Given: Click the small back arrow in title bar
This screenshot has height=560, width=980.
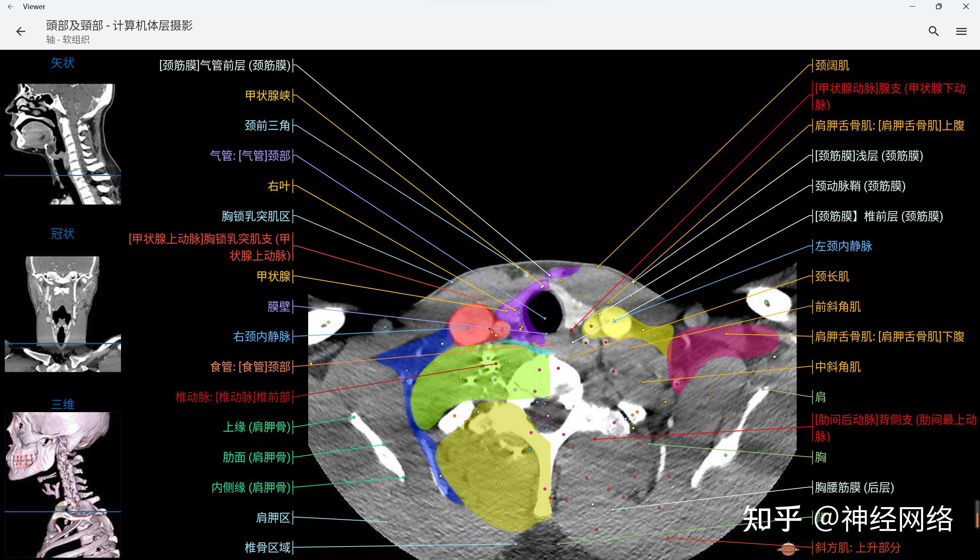Looking at the screenshot, I should click(x=10, y=7).
